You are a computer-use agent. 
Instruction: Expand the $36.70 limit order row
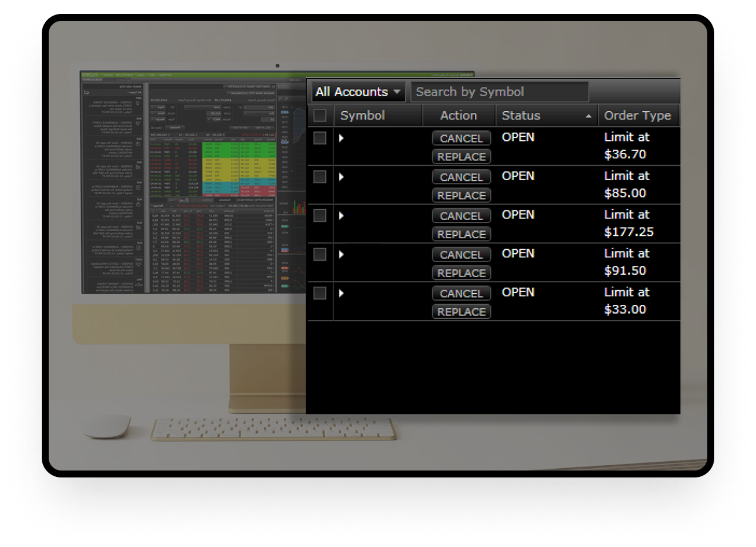[x=341, y=138]
